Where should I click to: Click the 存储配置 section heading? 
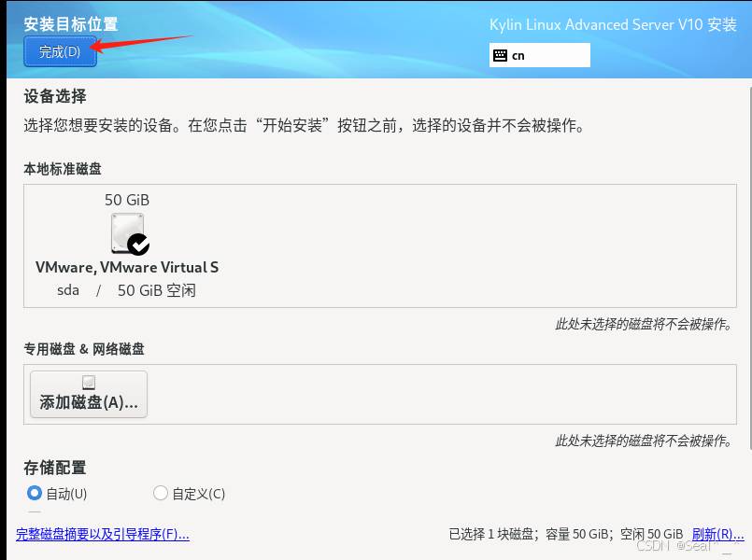(55, 467)
